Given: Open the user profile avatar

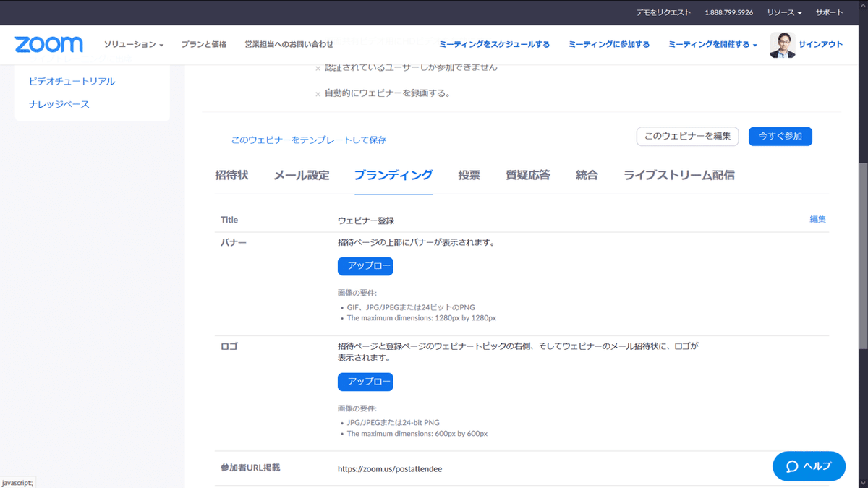Looking at the screenshot, I should [x=783, y=44].
